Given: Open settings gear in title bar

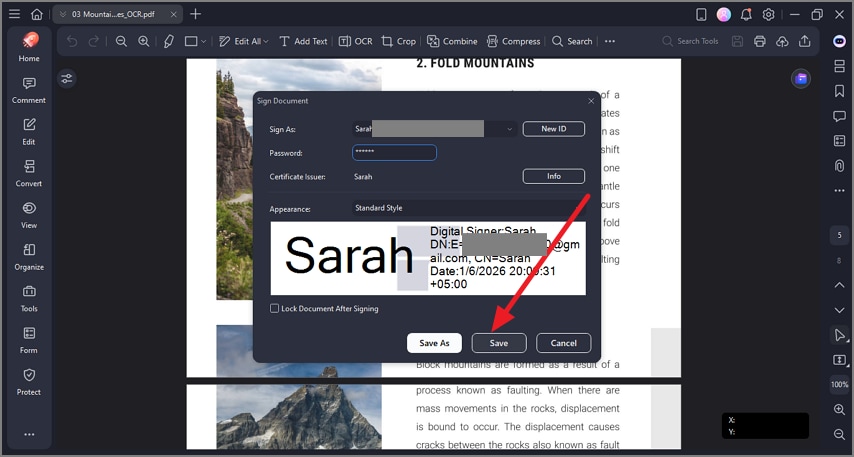Looking at the screenshot, I should tap(768, 15).
